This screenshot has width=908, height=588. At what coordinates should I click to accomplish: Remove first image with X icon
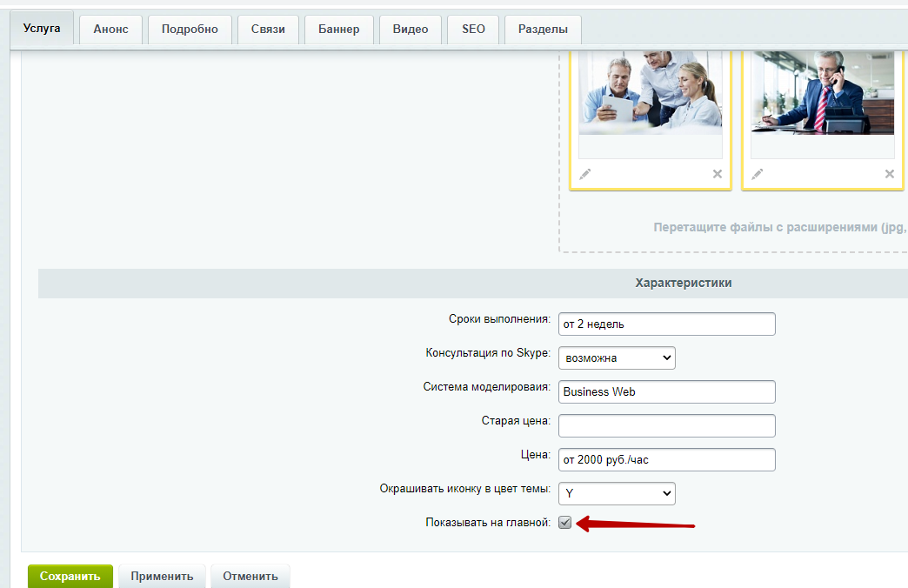click(718, 174)
